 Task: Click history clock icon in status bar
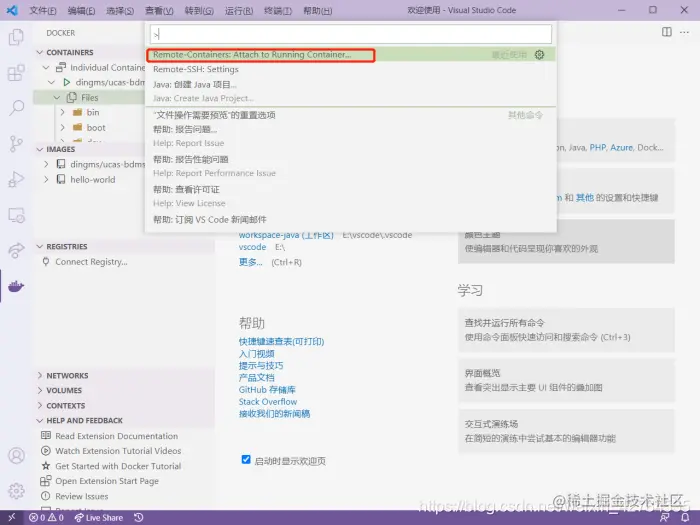click(139, 517)
